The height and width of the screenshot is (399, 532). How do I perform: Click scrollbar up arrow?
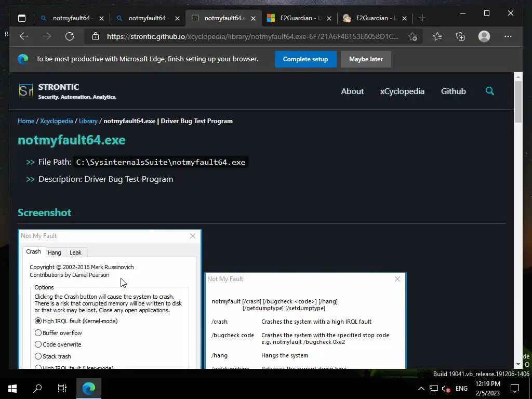point(518,77)
